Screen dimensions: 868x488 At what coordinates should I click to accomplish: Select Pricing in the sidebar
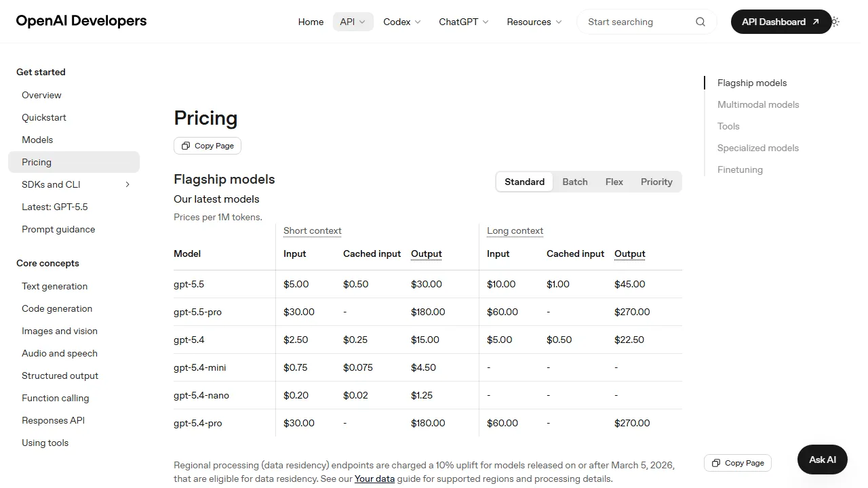[74, 162]
